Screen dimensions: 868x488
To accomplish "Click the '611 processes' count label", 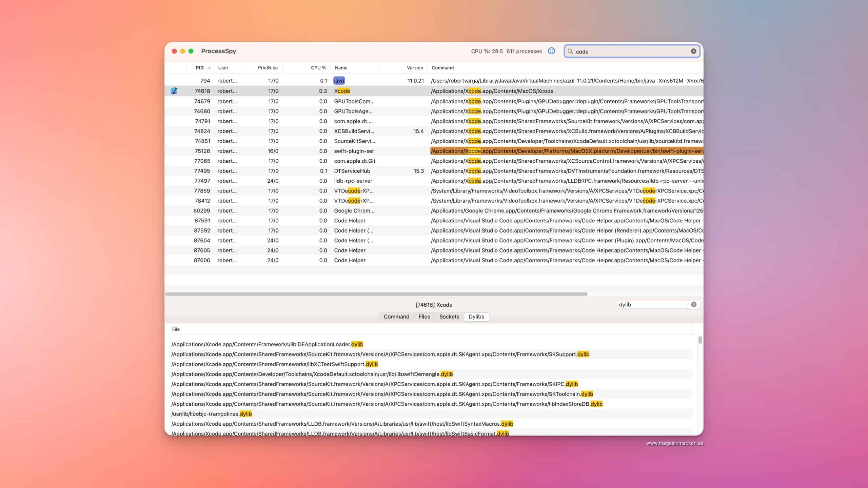I will (524, 51).
